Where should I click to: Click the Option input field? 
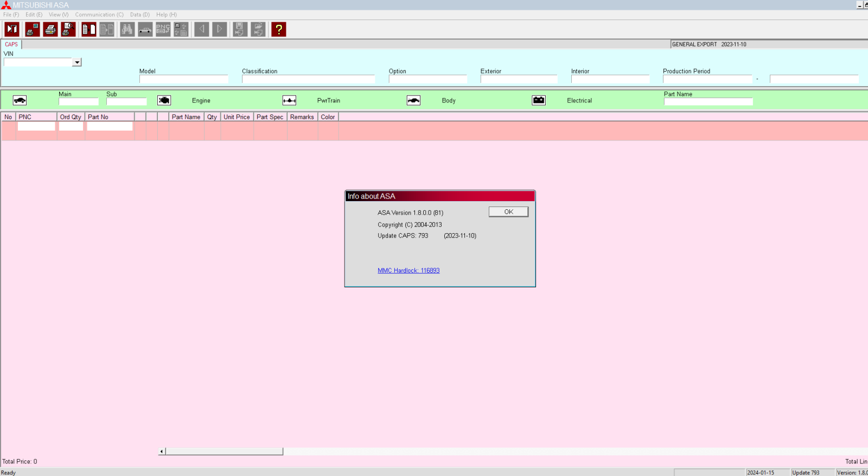click(x=428, y=79)
